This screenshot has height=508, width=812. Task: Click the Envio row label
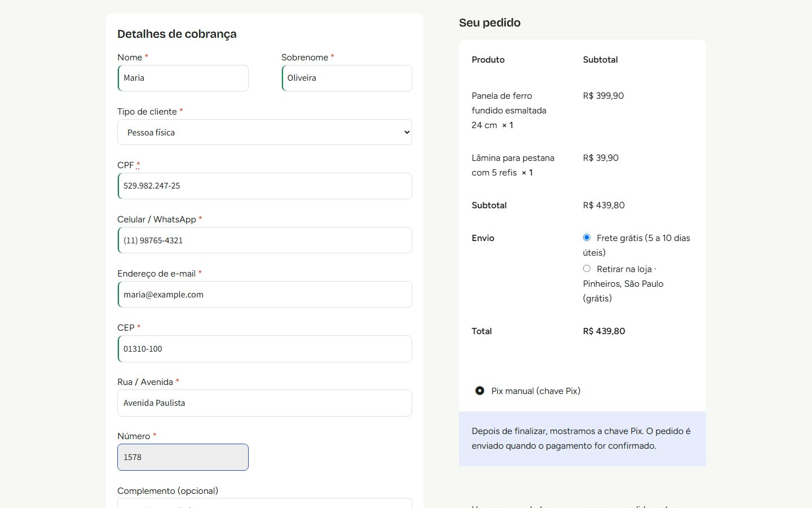[x=483, y=238]
